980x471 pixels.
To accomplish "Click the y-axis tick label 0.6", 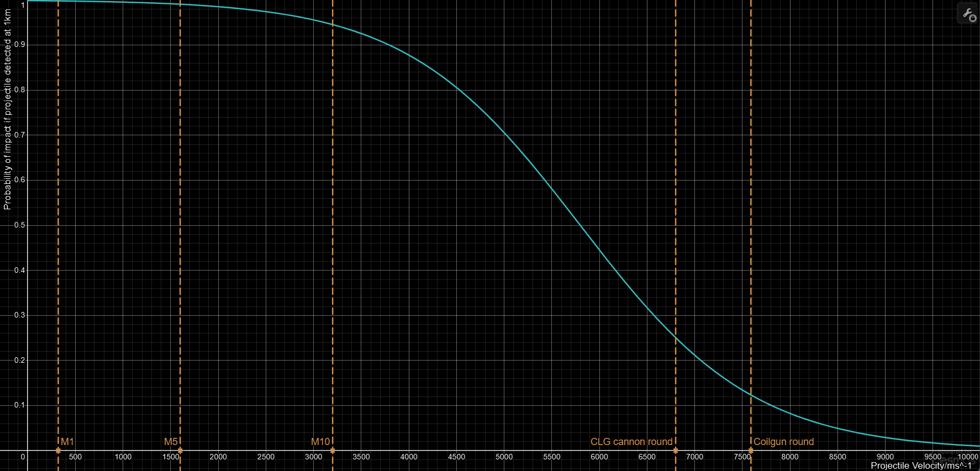I will point(20,179).
